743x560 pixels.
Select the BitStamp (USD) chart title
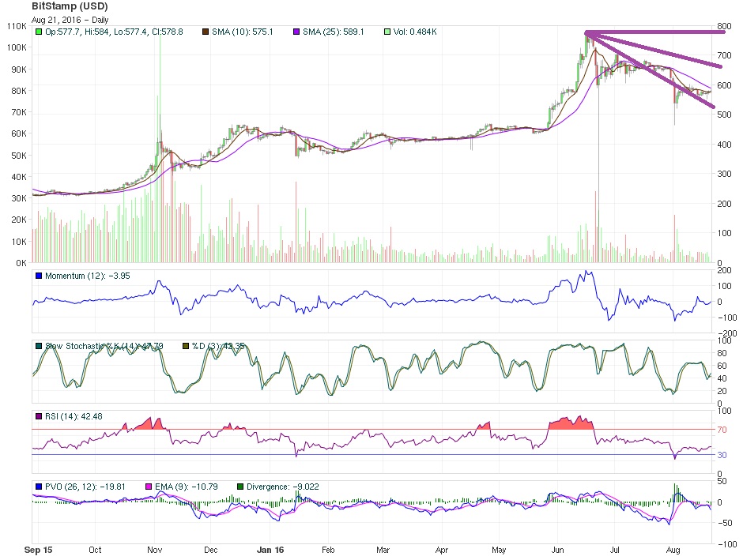(70, 6)
